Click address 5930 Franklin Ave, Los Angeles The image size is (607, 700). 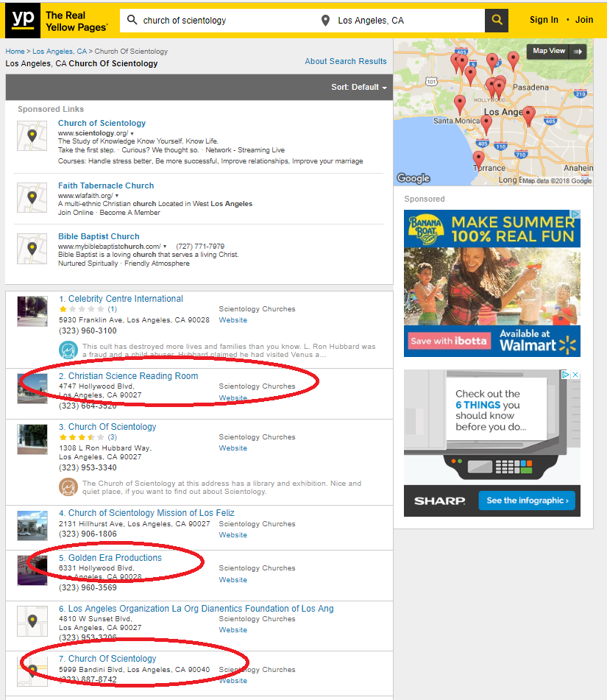[x=134, y=320]
